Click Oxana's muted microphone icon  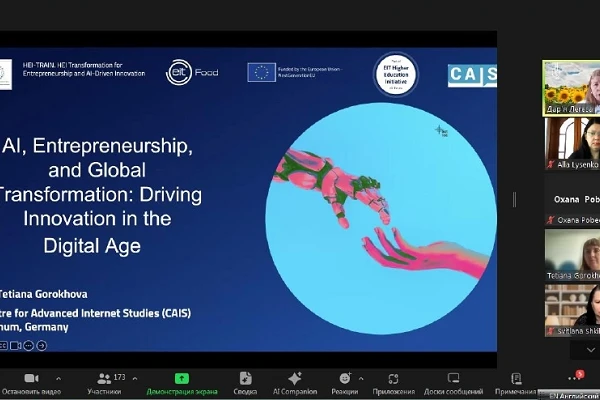(550, 220)
